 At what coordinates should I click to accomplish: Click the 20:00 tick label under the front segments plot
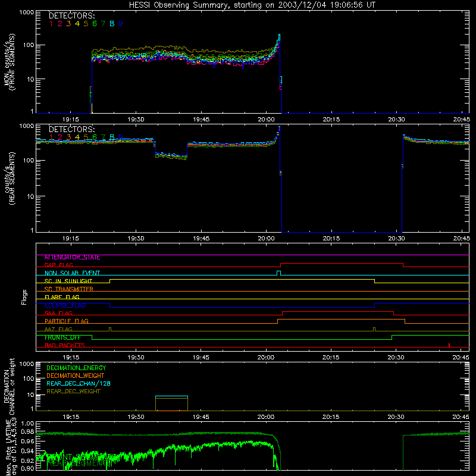click(266, 120)
